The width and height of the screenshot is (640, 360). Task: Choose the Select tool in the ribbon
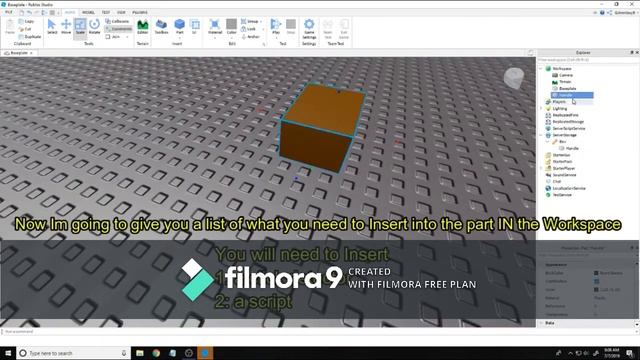tap(52, 27)
